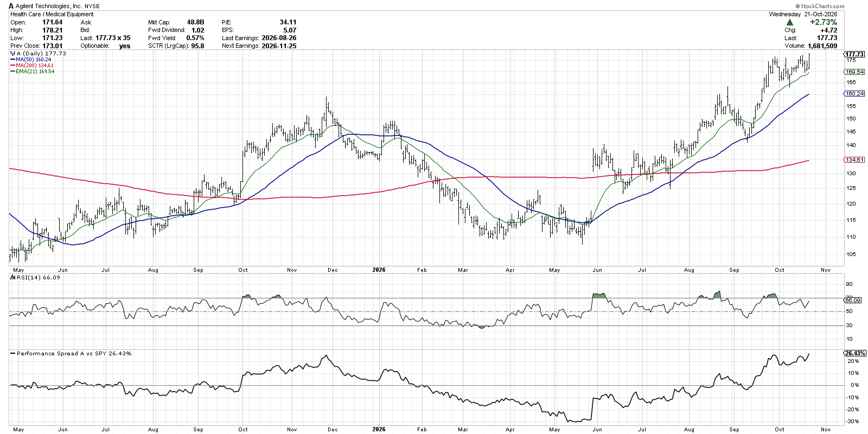Select the Low value 171.23
Viewport: 868px width, 434px height.
click(x=53, y=38)
